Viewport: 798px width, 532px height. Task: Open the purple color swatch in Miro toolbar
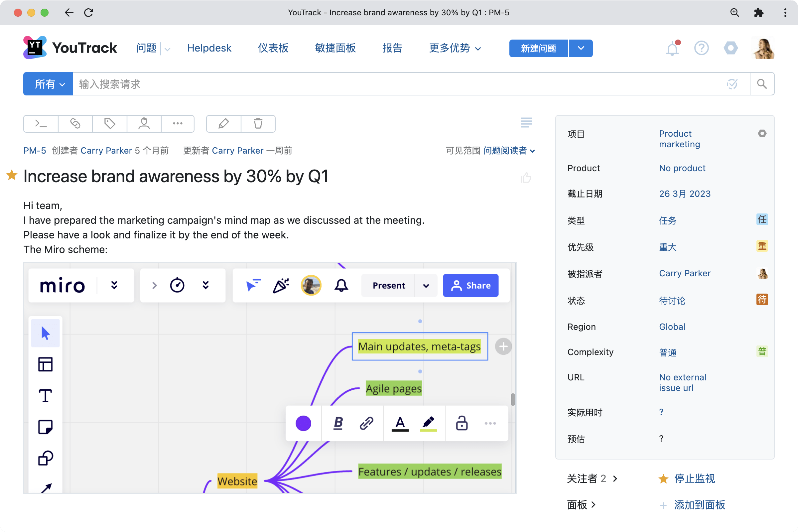[303, 423]
